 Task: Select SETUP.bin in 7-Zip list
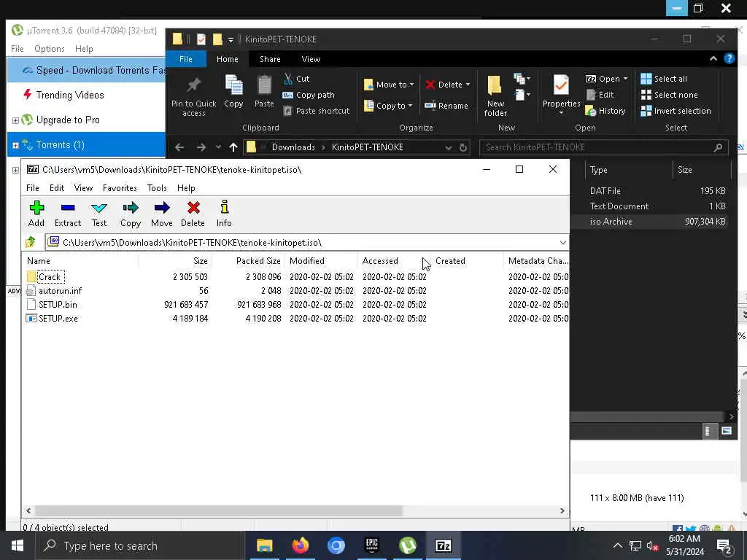coord(57,304)
